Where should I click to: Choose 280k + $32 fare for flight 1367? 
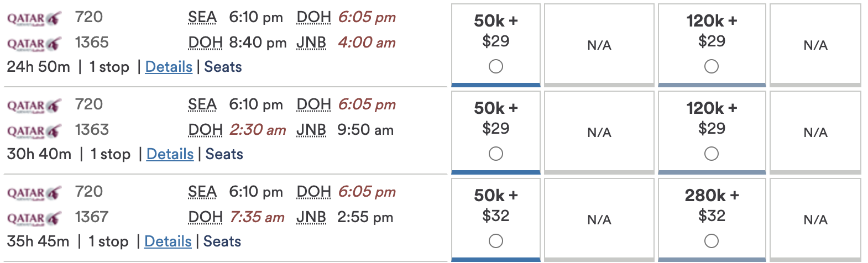click(712, 241)
